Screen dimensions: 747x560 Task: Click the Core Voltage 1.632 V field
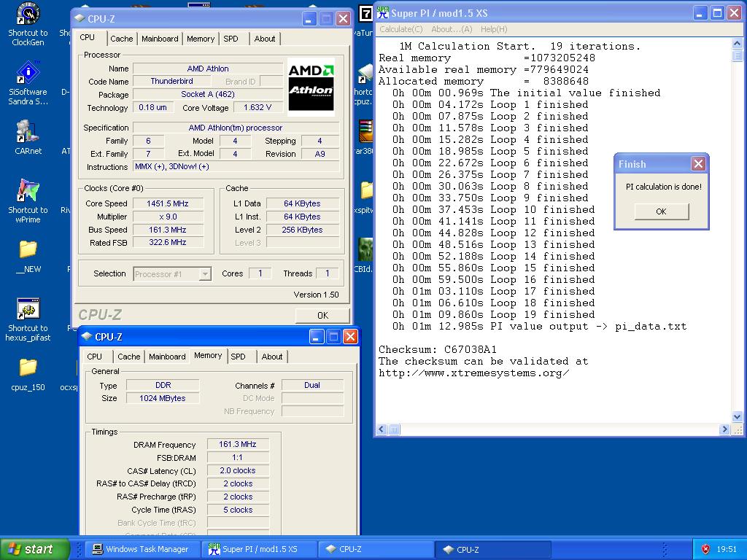(x=258, y=108)
